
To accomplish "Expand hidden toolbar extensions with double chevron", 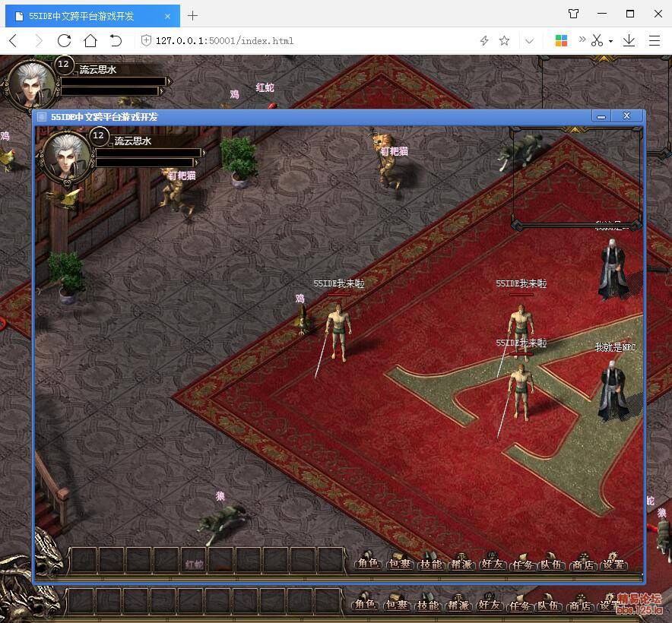I will [x=582, y=40].
